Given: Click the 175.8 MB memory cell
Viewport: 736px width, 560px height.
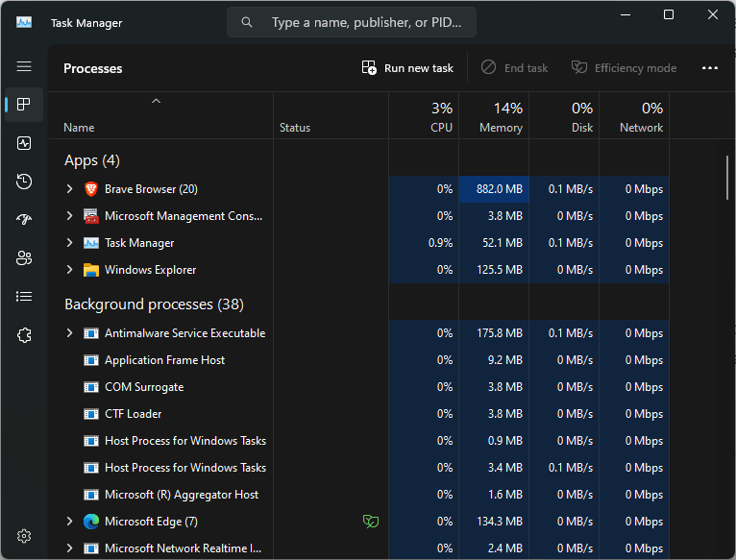Looking at the screenshot, I should pyautogui.click(x=494, y=333).
